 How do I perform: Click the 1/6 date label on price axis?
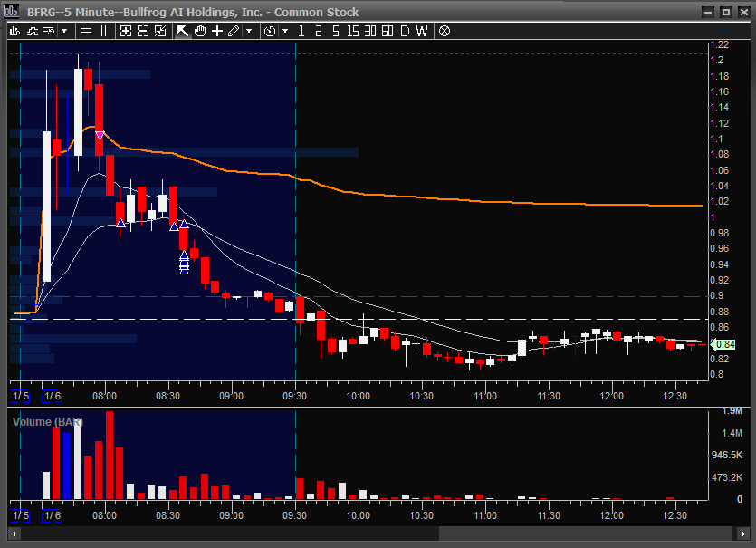[x=53, y=396]
